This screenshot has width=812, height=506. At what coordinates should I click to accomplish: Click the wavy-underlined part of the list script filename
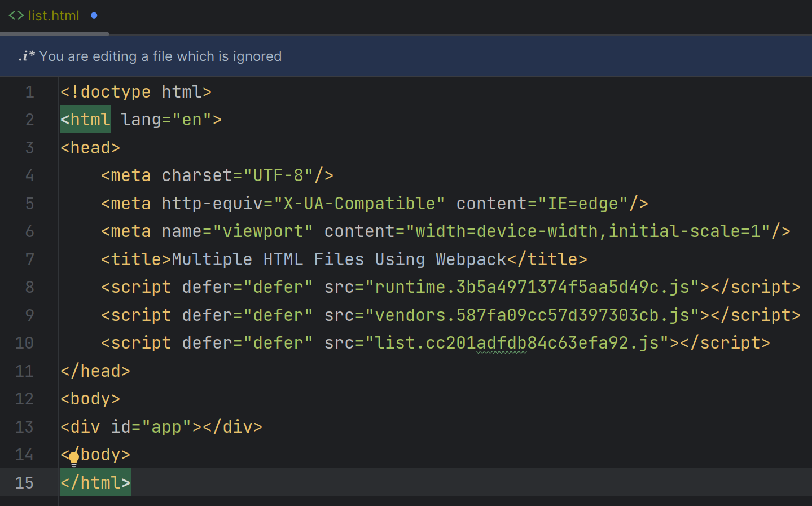[x=501, y=344]
